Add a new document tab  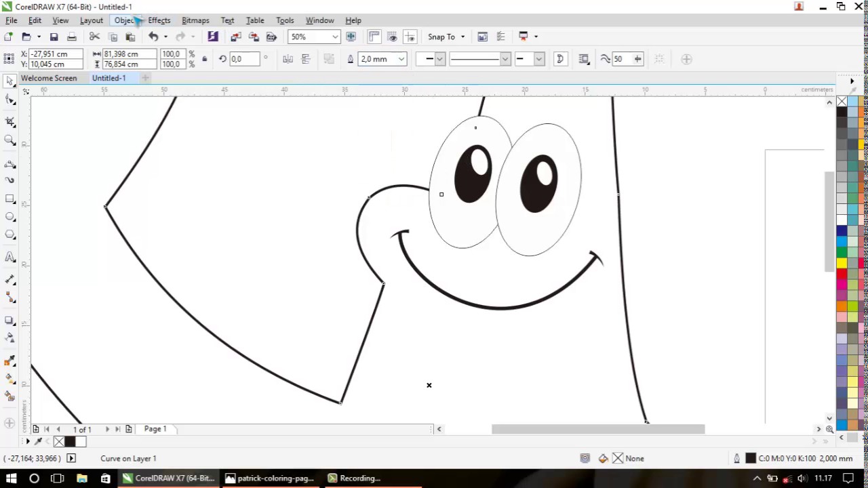tap(145, 78)
